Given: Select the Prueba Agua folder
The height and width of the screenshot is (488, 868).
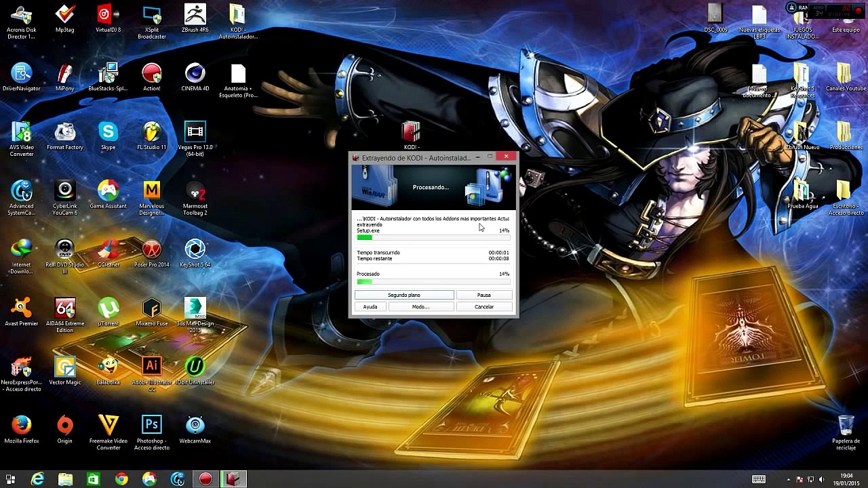Looking at the screenshot, I should (802, 195).
